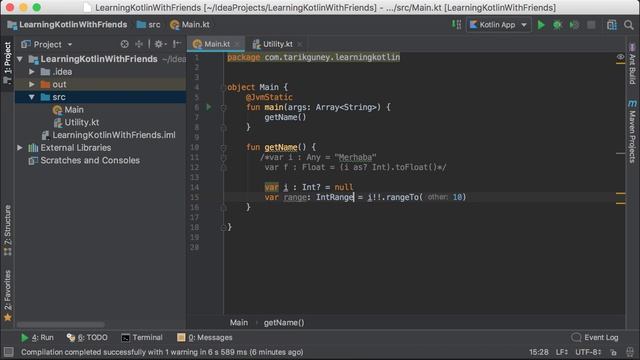The image size is (640, 360).
Task: Click the getName() call inside main
Action: tap(285, 118)
